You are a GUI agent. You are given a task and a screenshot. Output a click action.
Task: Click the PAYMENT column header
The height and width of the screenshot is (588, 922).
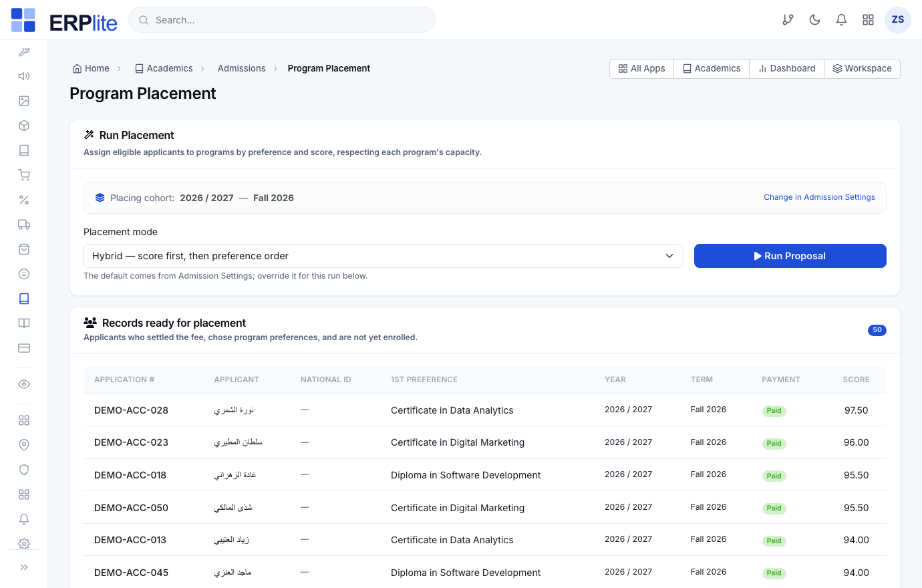pos(781,380)
